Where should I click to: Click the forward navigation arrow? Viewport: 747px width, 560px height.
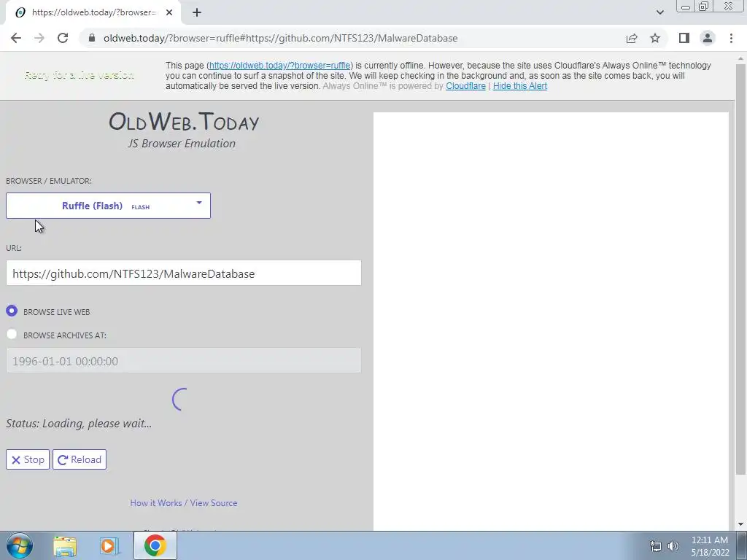[x=39, y=38]
